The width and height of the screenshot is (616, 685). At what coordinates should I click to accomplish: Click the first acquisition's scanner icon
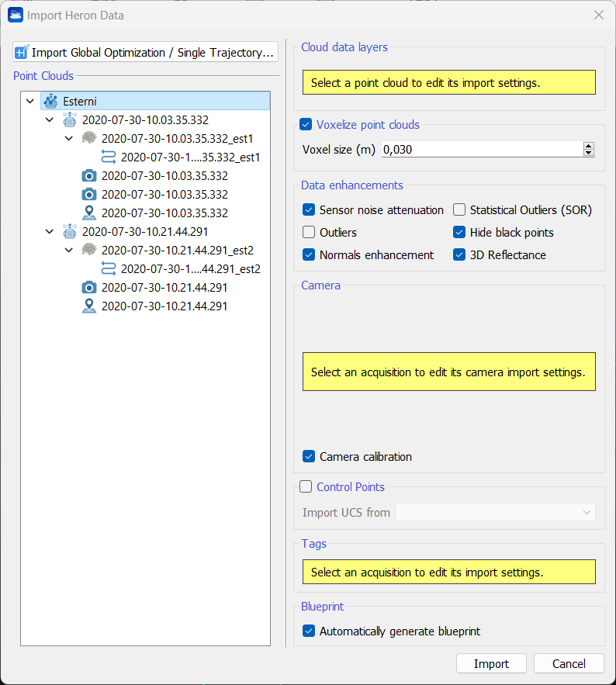pyautogui.click(x=70, y=120)
